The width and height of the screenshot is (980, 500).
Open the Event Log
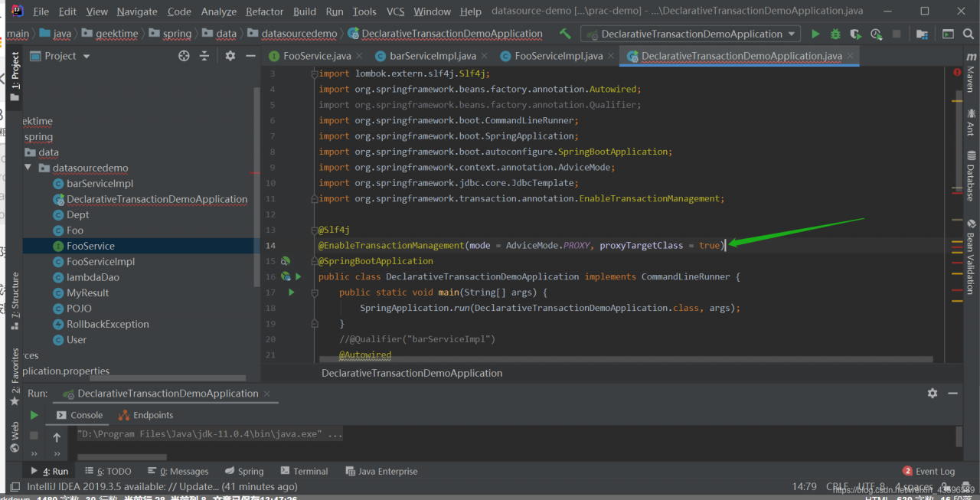929,471
